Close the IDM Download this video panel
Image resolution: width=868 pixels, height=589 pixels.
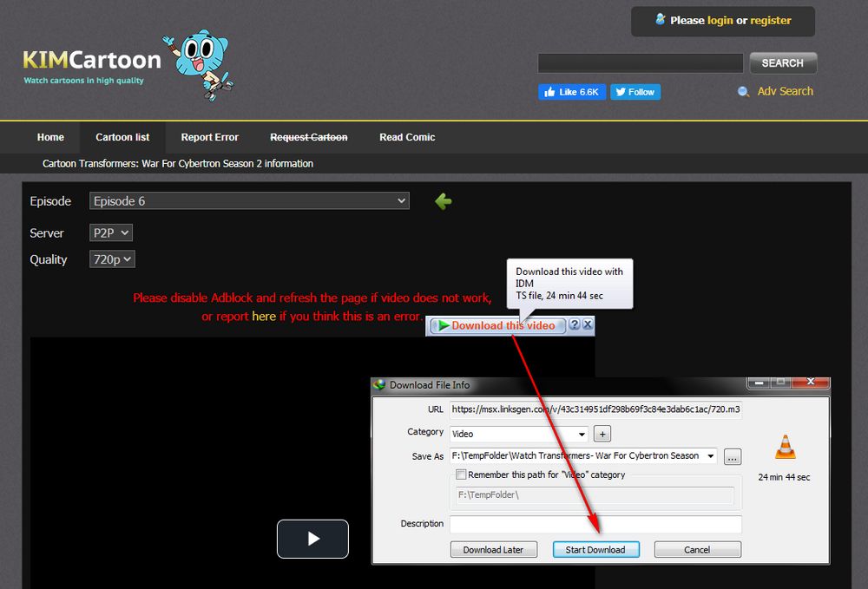click(x=588, y=324)
